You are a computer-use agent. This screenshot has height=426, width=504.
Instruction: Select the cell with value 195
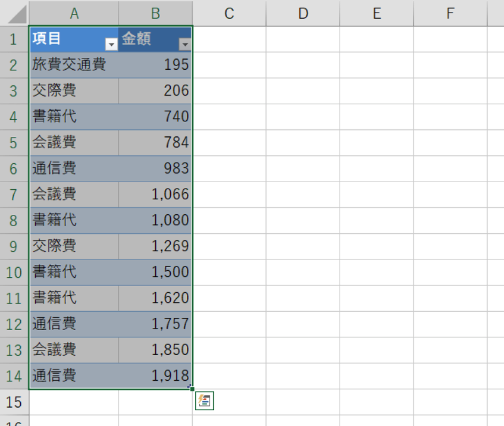pyautogui.click(x=156, y=65)
